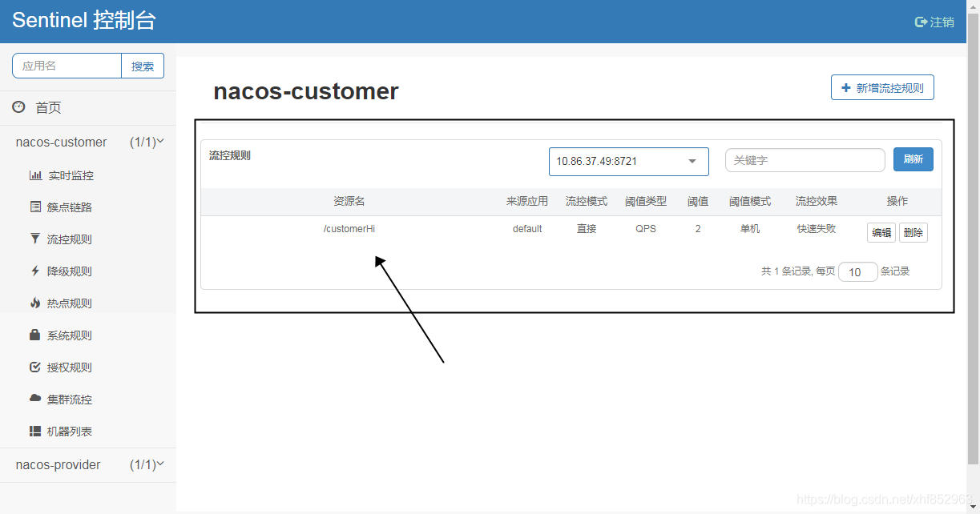Click the /customerHi resource name cell
The width and height of the screenshot is (980, 514).
349,228
